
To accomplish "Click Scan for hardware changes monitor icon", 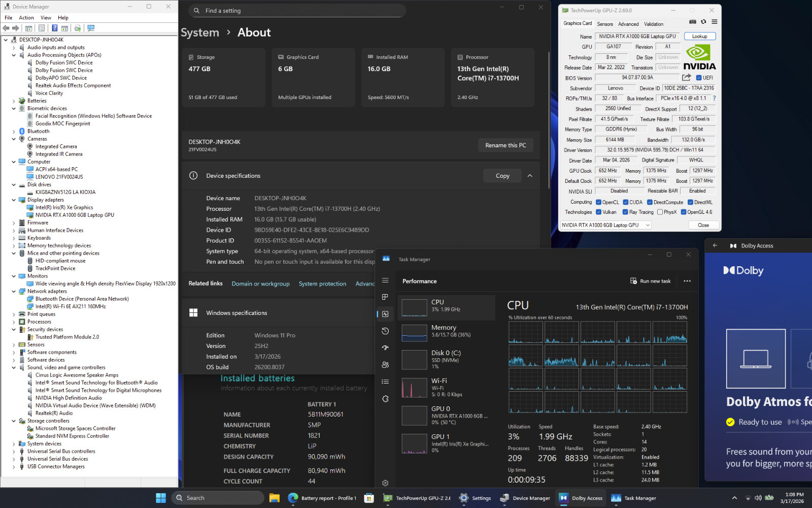I will tap(91, 28).
